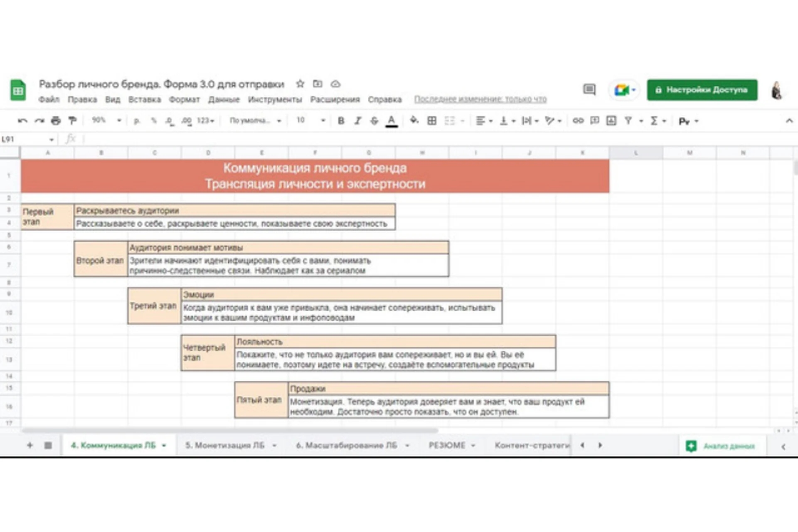Open the Вставка menu
This screenshot has height=532, width=798.
click(x=144, y=99)
